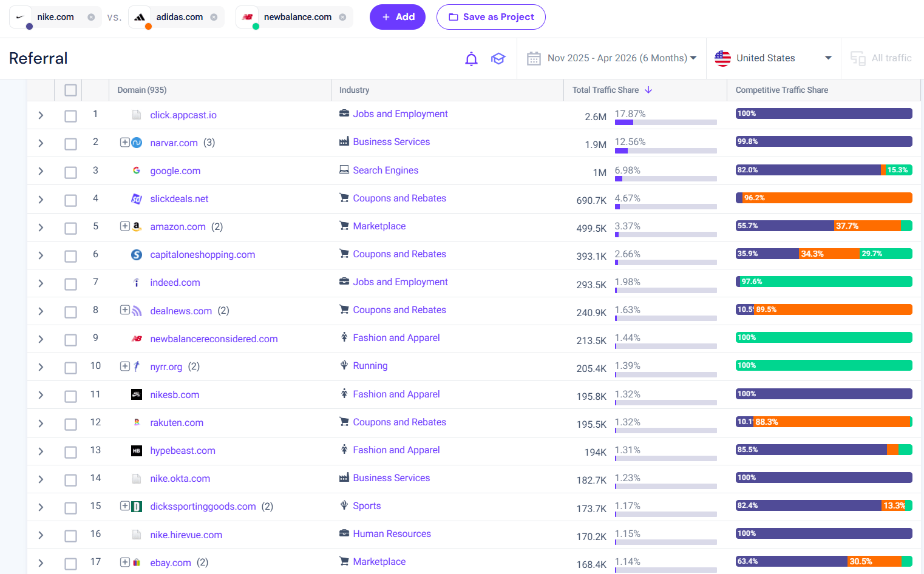Click the Google favicon in row 3
The image size is (924, 574).
[x=137, y=171]
